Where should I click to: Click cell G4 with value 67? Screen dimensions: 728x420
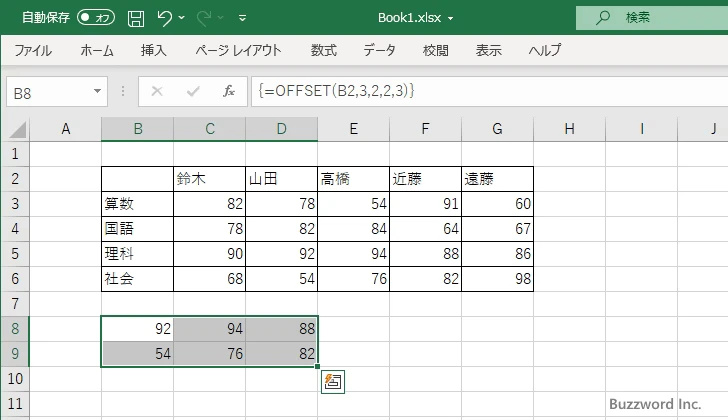(497, 229)
